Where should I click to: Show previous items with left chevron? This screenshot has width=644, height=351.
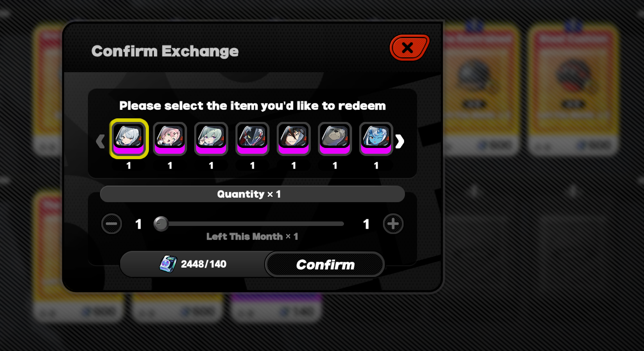[100, 142]
